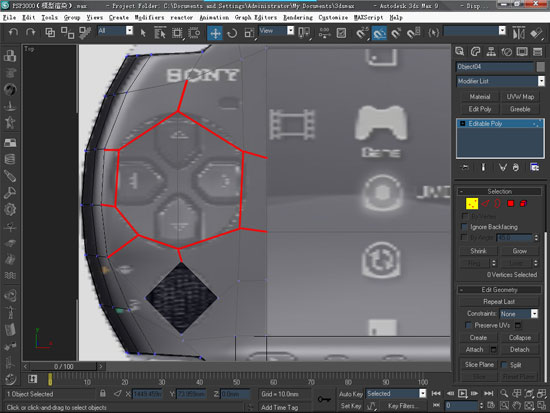Click Pin Stack icon under modifier stack
Screen dimensions: 550x413
[465, 167]
